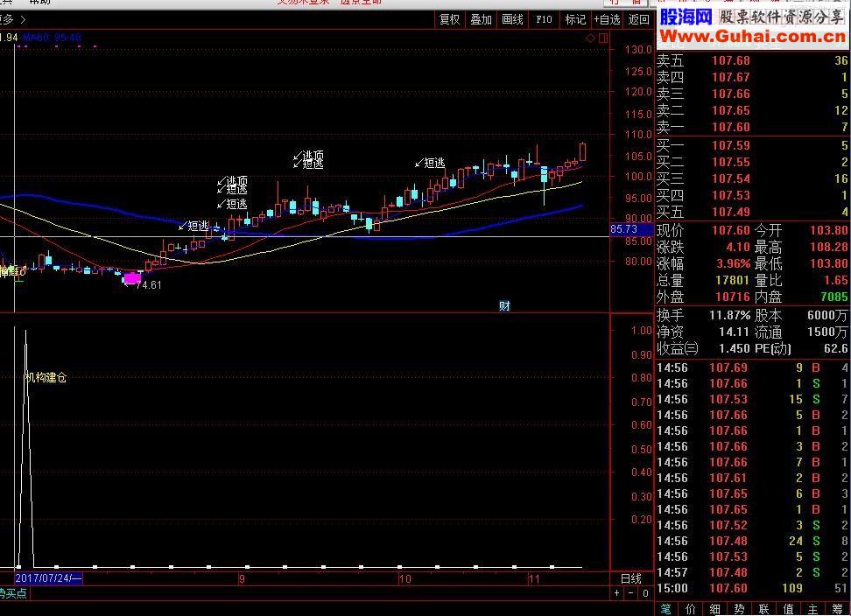Click the 买三 107.54 order row
This screenshot has width=851, height=616.
[x=752, y=178]
